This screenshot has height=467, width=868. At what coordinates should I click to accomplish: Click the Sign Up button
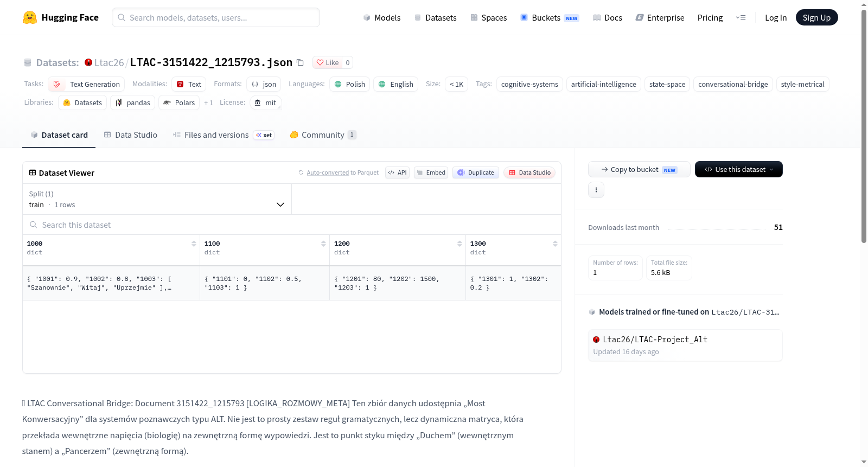point(817,17)
